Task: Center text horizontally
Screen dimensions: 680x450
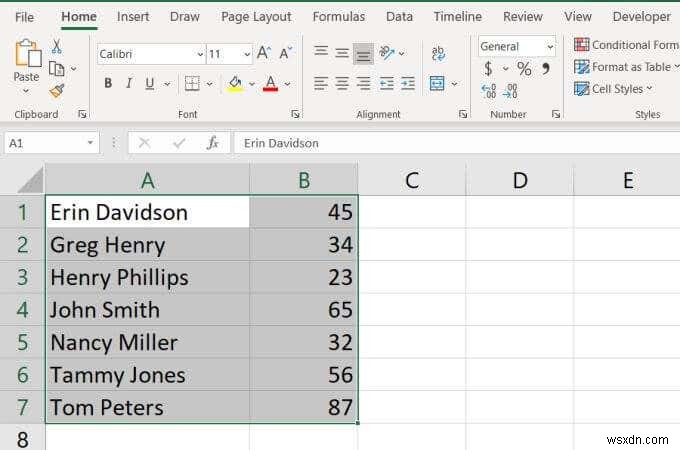Action: point(342,83)
